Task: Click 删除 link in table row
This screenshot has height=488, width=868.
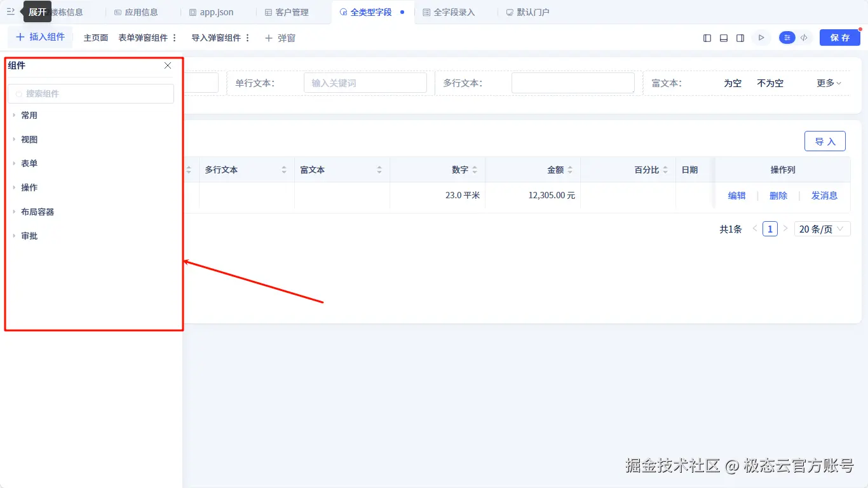Action: [778, 196]
